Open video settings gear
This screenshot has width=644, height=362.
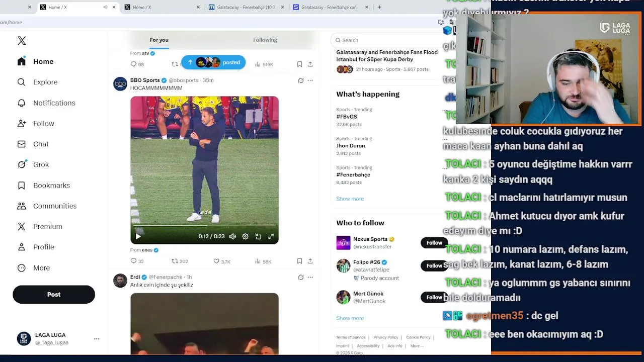(245, 236)
